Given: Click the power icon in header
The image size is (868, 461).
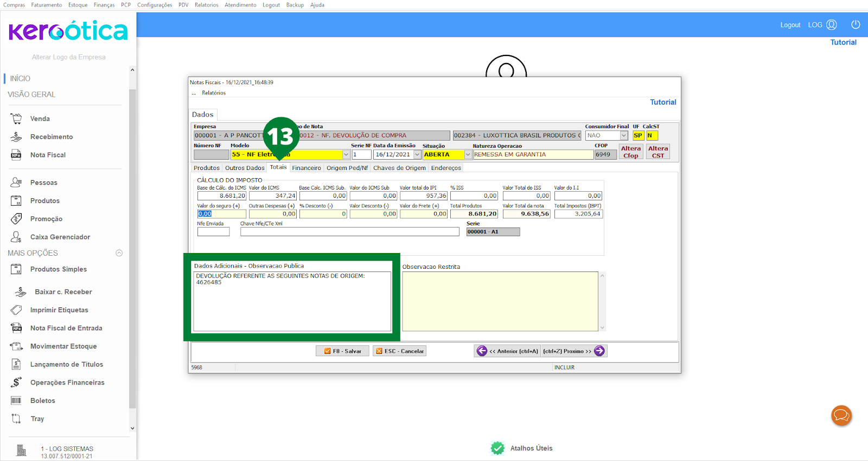Looking at the screenshot, I should tap(856, 24).
